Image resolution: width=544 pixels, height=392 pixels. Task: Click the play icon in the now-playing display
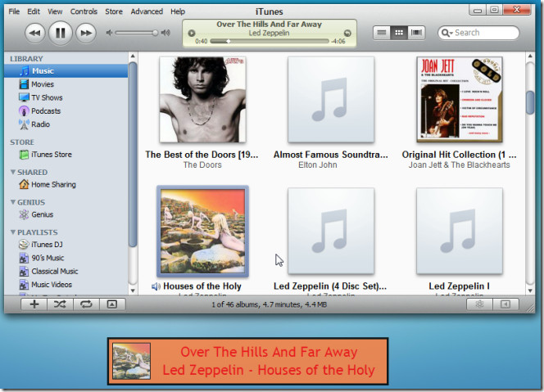(x=192, y=34)
